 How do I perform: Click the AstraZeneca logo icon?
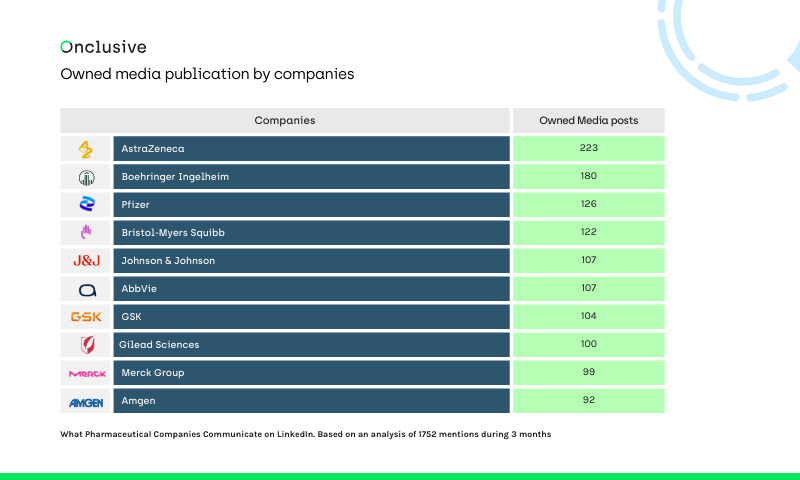tap(85, 149)
